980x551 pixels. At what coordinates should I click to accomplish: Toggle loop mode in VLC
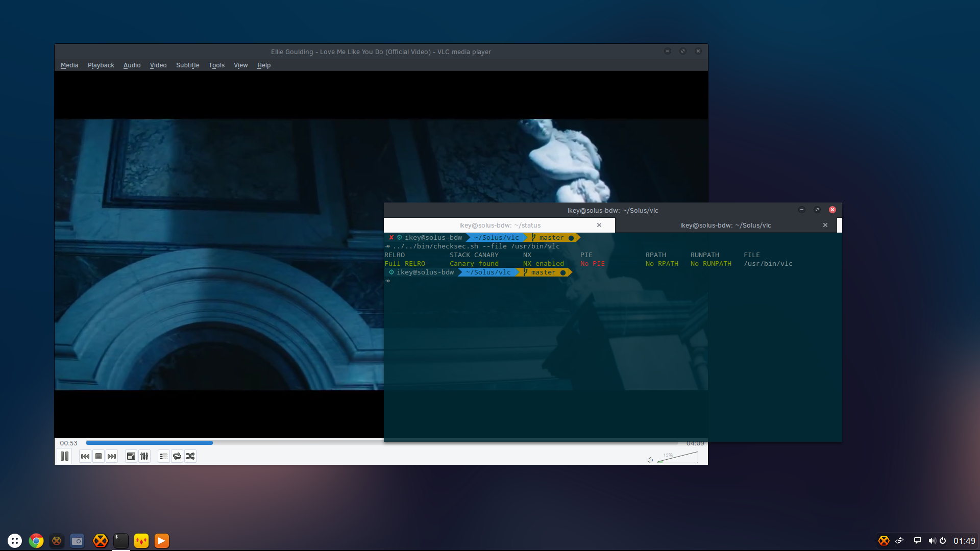[x=177, y=456]
